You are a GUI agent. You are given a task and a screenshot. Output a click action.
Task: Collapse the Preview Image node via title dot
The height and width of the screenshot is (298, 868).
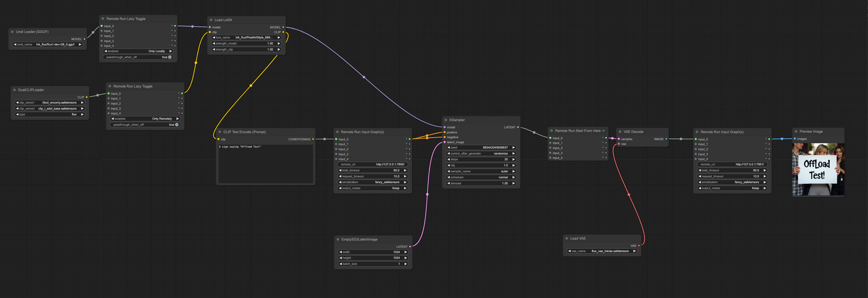click(x=796, y=131)
